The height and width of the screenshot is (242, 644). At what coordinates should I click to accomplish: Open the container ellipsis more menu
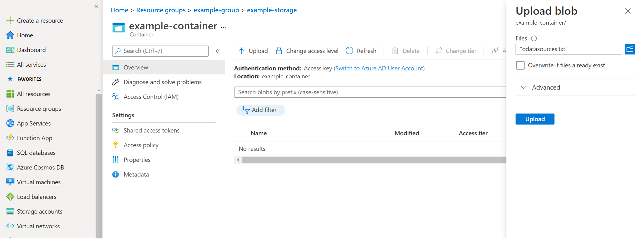pyautogui.click(x=224, y=27)
